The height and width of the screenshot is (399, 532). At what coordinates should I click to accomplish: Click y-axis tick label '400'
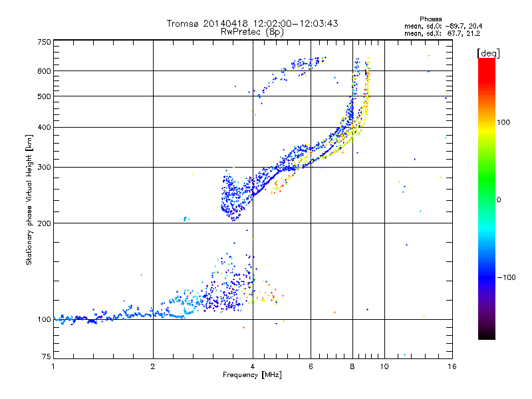45,128
